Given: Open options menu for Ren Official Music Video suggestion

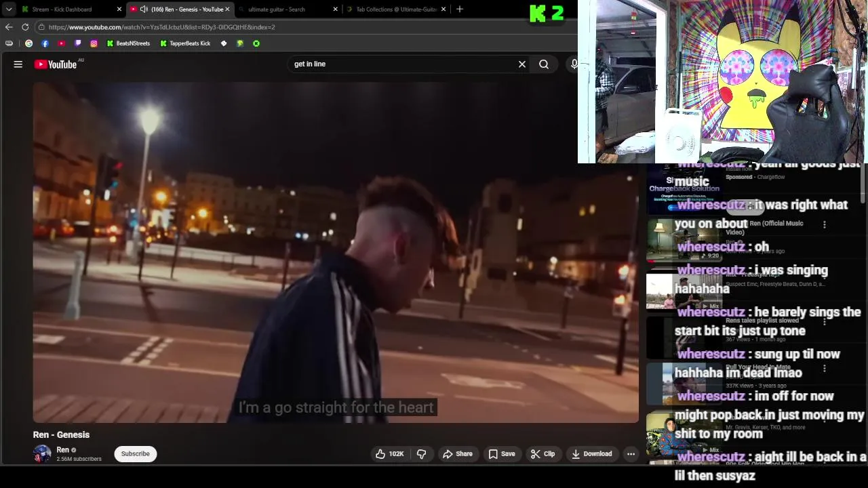Looking at the screenshot, I should pyautogui.click(x=825, y=224).
